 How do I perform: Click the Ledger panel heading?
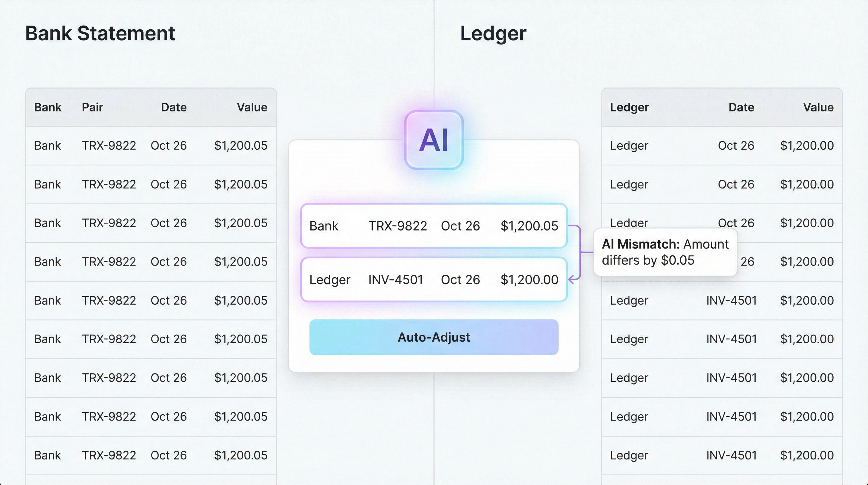[x=493, y=33]
